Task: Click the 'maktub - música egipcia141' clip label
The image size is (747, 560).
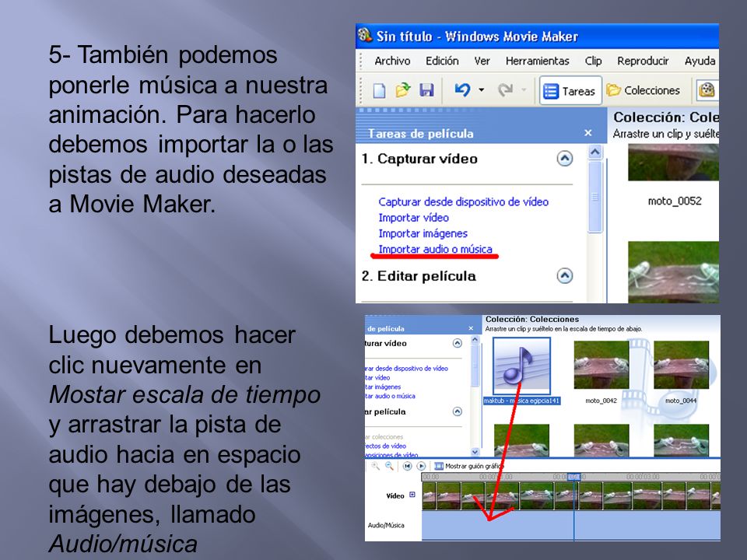Action: (x=521, y=401)
